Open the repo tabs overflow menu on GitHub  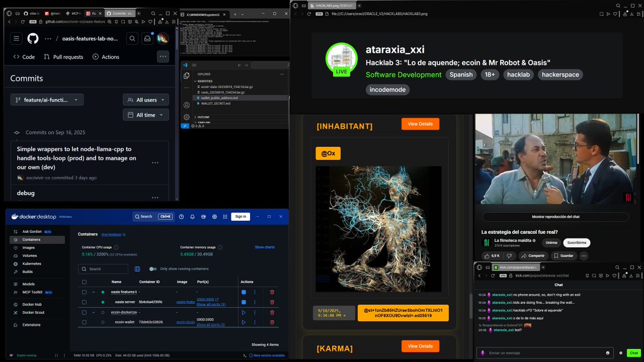pos(163,56)
